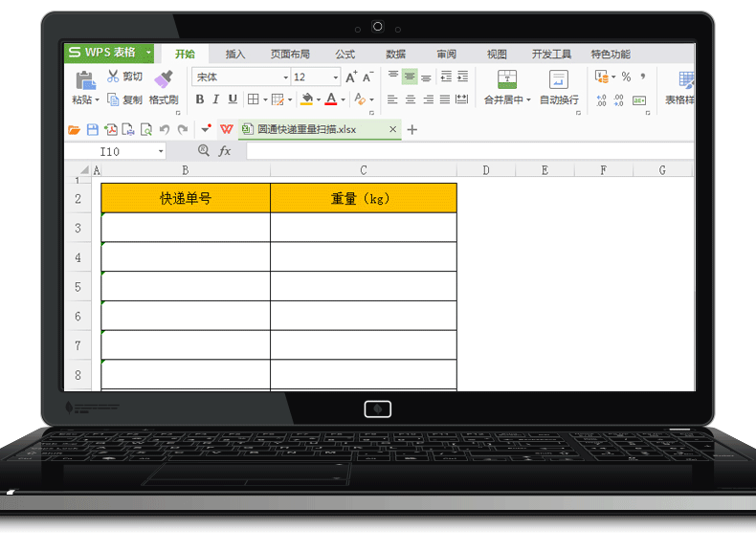Click the print icon
Viewport: 756px width, 552px height.
(128, 129)
